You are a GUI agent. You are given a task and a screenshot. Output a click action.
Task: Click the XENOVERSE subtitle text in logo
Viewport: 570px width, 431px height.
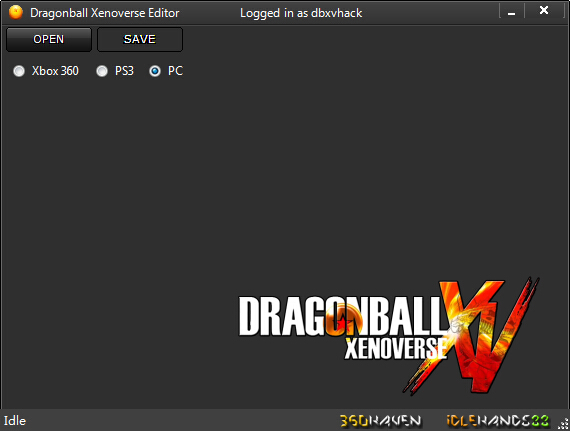[x=396, y=348]
